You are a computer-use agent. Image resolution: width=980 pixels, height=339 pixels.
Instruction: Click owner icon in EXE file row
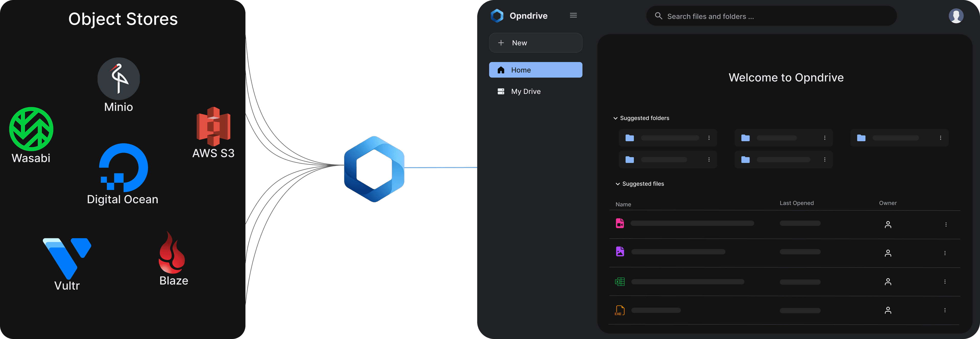[888, 310]
